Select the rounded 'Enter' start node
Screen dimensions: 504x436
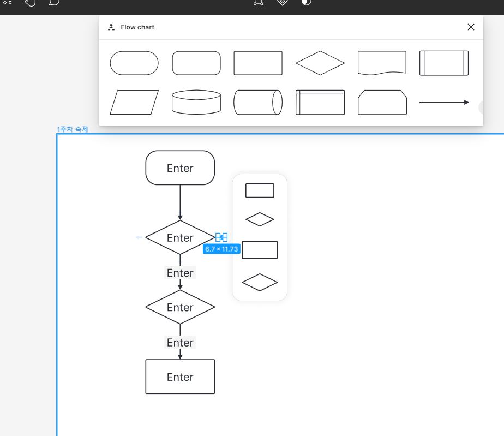click(180, 168)
